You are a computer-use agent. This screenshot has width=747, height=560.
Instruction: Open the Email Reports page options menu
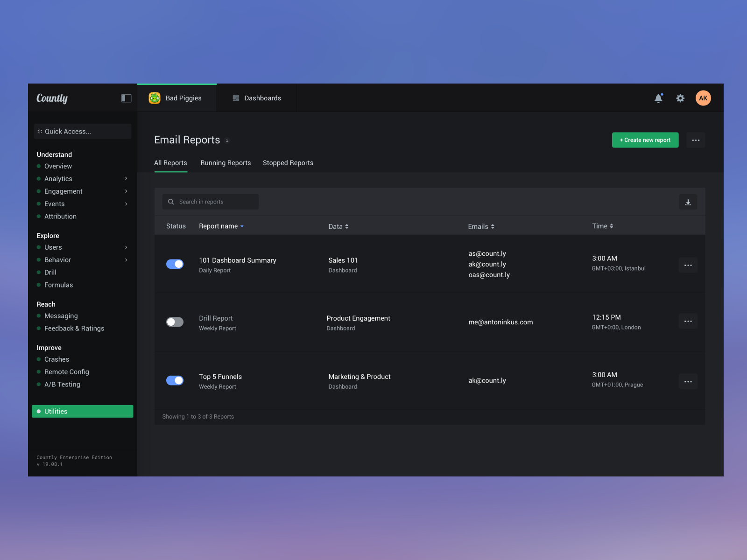(696, 140)
